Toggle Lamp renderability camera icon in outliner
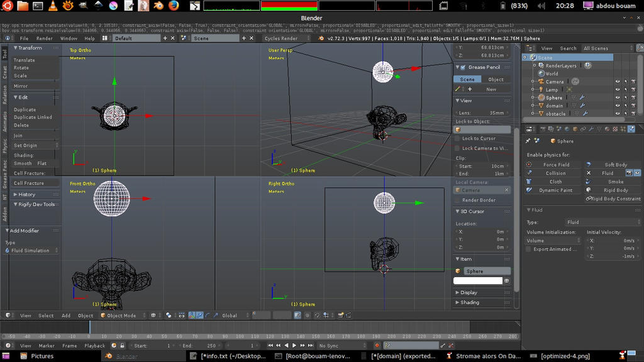Screen dimensions: 644x362 (x=633, y=89)
